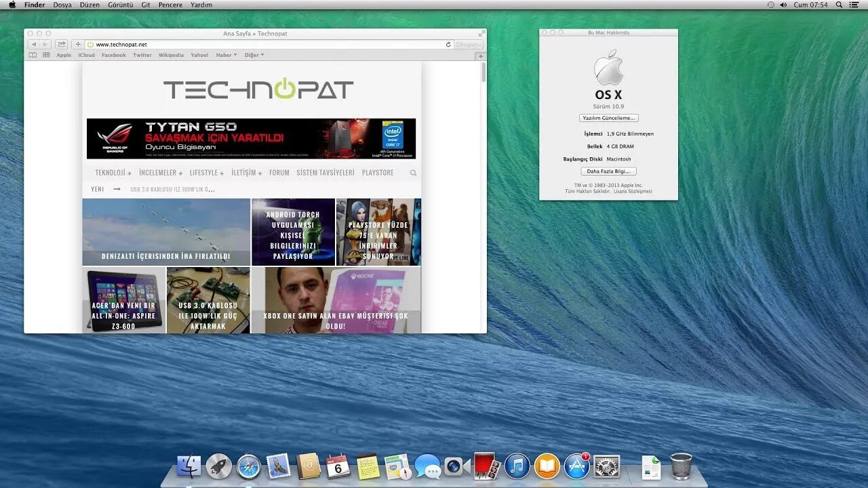The width and height of the screenshot is (868, 488).
Task: Open Lisans Sözleşmesi link
Action: 633,191
